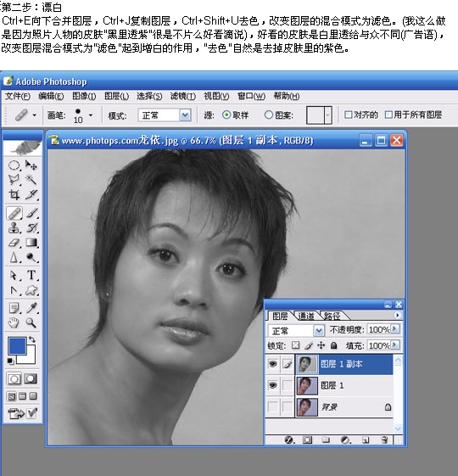The height and width of the screenshot is (476, 458).
Task: Toggle lock position
Action: pos(321,345)
